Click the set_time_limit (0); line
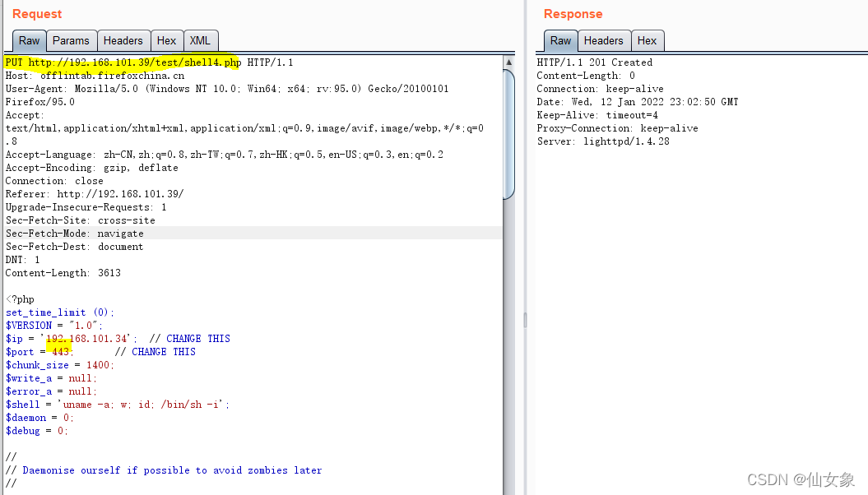Image resolution: width=868 pixels, height=495 pixels. coord(60,312)
